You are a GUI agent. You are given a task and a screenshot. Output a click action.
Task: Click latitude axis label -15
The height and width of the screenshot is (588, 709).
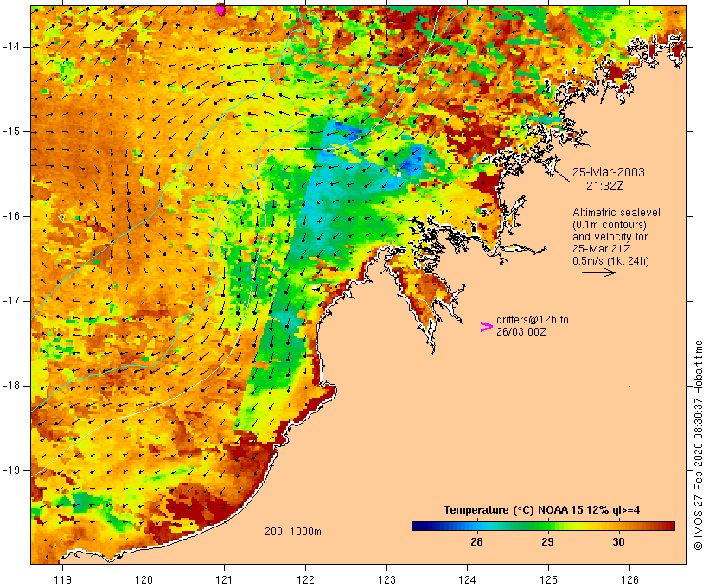tap(11, 131)
